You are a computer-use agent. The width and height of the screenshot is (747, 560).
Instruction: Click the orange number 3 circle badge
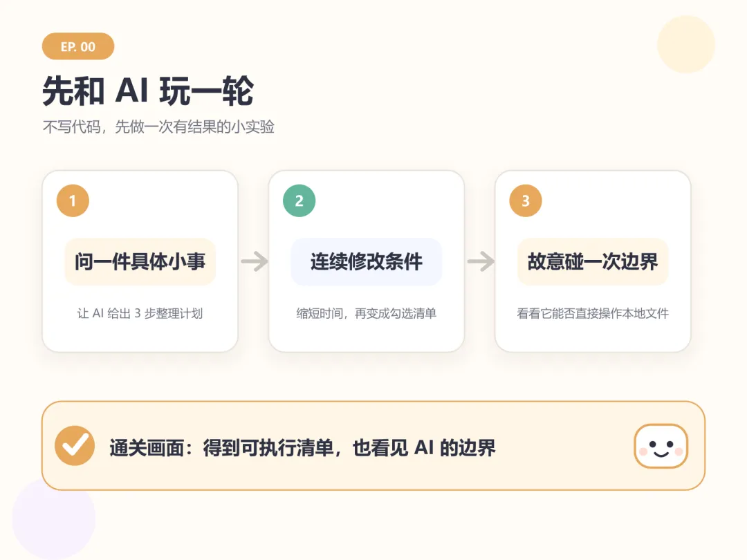point(526,200)
